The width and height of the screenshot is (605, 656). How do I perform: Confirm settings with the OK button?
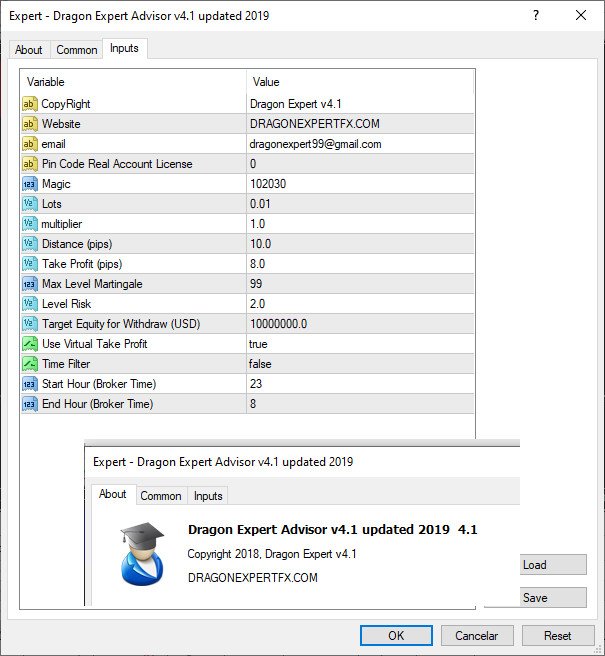tap(396, 636)
